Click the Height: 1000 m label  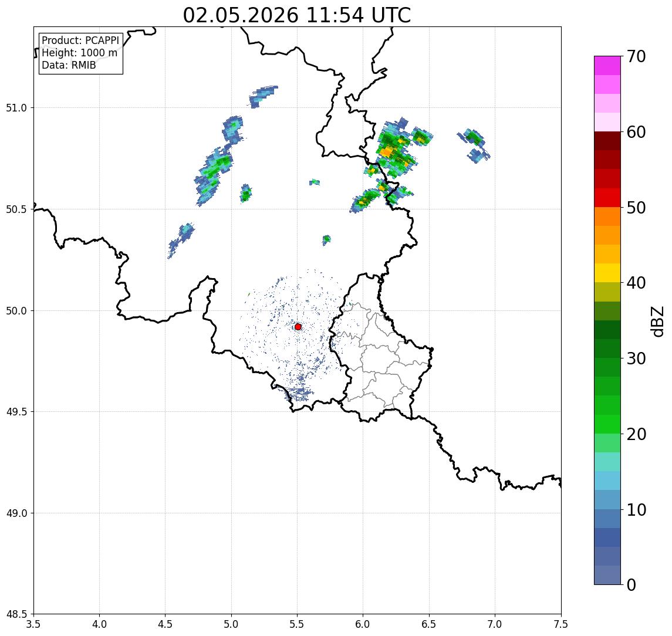click(79, 53)
